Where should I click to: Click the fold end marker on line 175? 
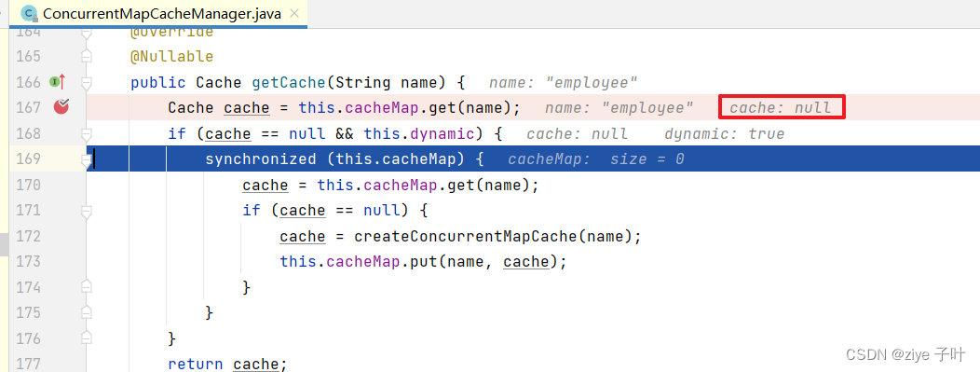(x=87, y=312)
